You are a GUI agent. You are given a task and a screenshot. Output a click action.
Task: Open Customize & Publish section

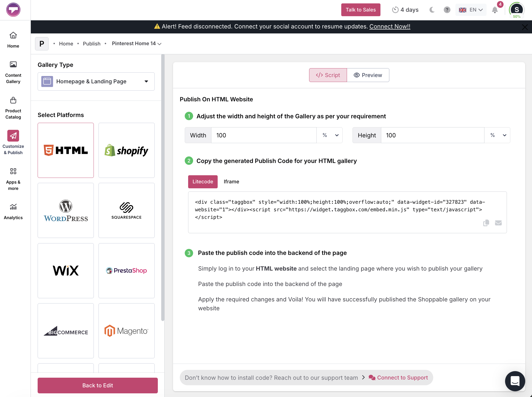click(x=13, y=143)
